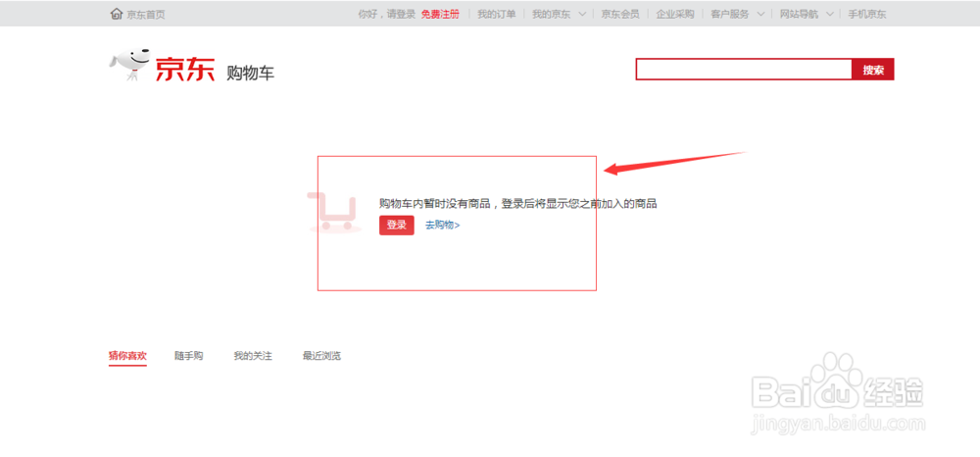
Task: Open the 我的京东 menu item
Action: coord(551,14)
